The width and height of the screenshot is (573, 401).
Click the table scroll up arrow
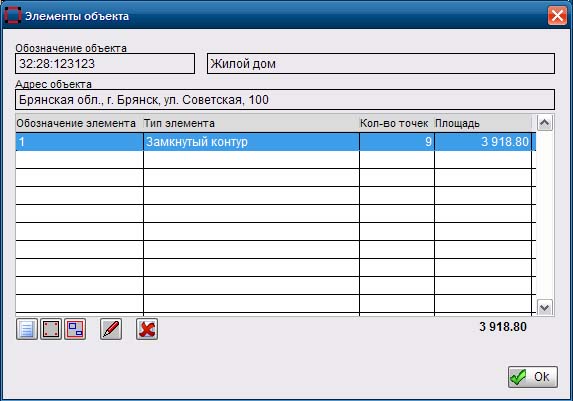(544, 123)
